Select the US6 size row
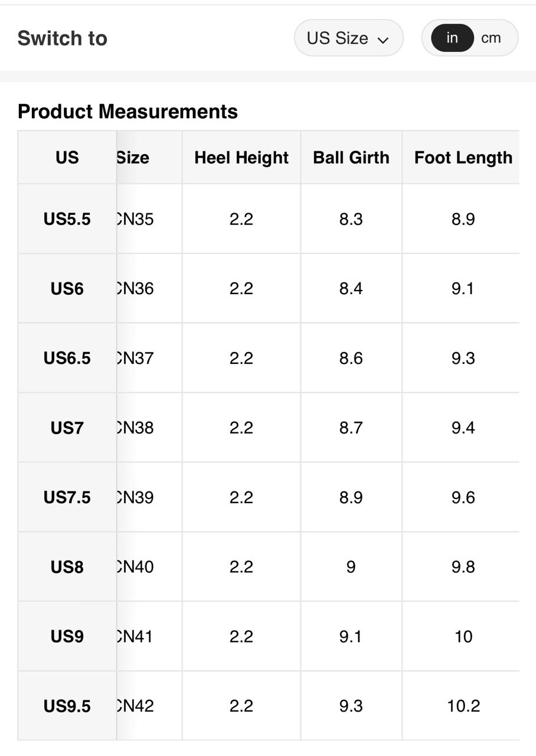Screen dimensions: 536x756 [x=67, y=289]
